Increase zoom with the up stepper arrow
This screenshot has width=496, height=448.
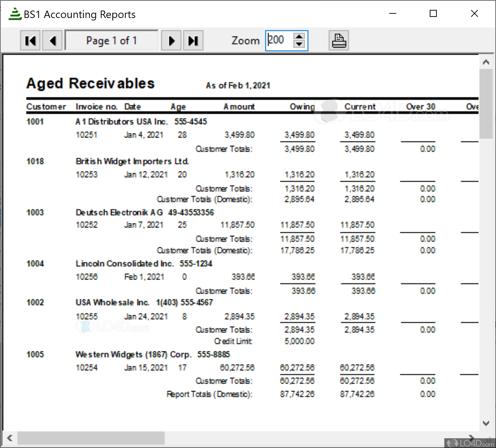(299, 36)
